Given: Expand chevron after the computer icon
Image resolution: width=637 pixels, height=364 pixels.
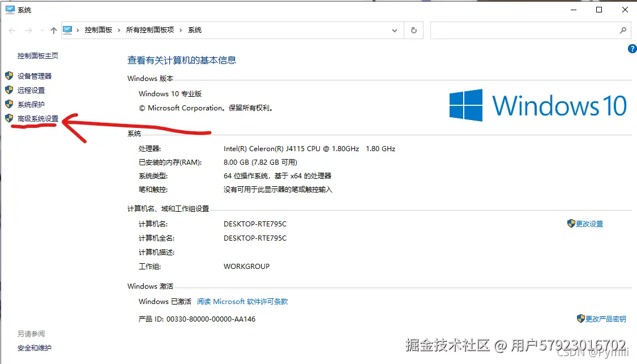Looking at the screenshot, I should (x=78, y=30).
